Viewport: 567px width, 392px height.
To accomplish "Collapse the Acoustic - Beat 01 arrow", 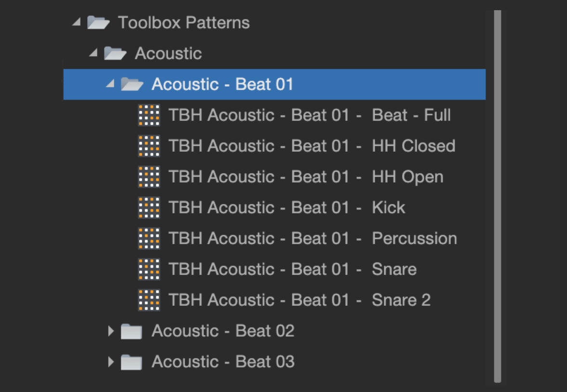I will (x=110, y=84).
